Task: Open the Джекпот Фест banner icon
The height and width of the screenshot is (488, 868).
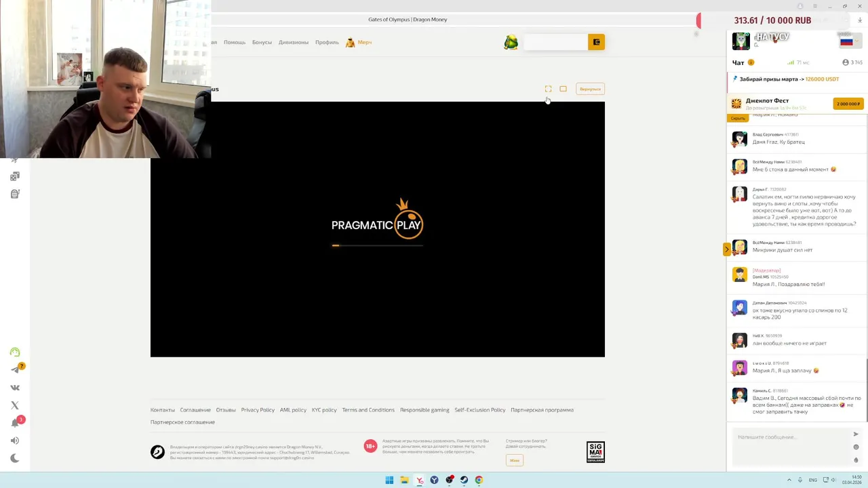Action: point(736,104)
